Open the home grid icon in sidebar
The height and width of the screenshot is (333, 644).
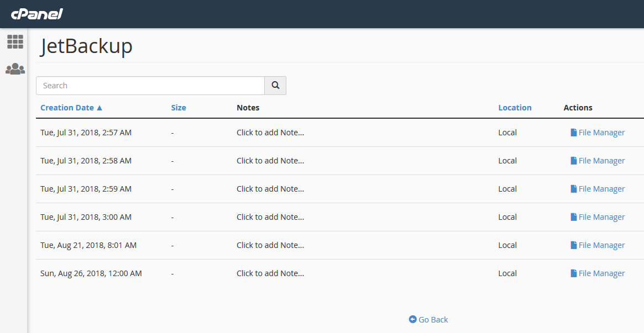15,41
